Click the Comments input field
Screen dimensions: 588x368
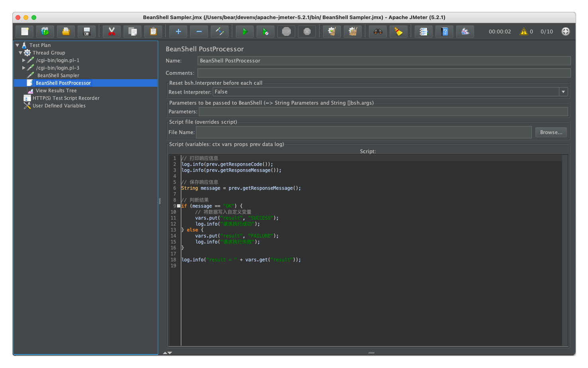click(x=384, y=73)
